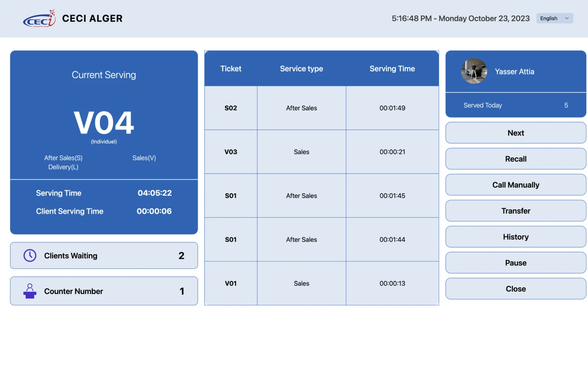This screenshot has height=386, width=588.
Task: Click the Served Today row
Action: tap(516, 105)
